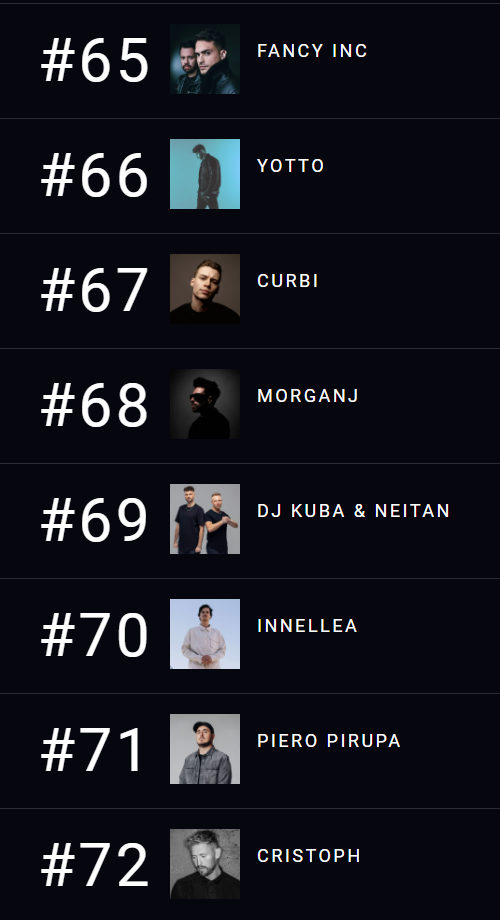
Task: Click Cristoph's black-and-white portrait
Action: [x=205, y=864]
